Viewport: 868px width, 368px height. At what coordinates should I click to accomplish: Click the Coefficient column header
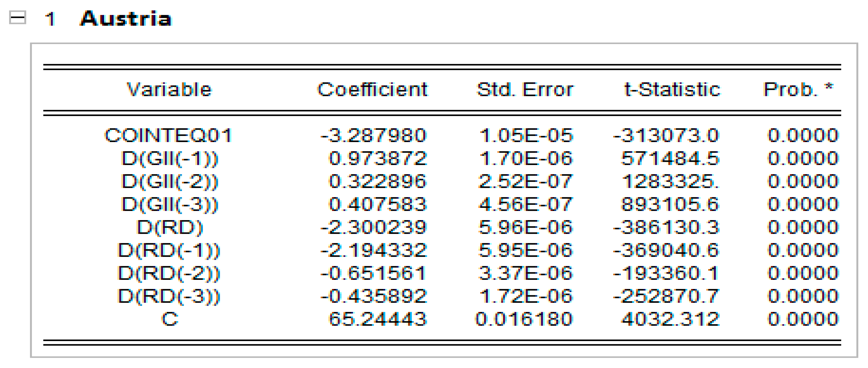[372, 90]
